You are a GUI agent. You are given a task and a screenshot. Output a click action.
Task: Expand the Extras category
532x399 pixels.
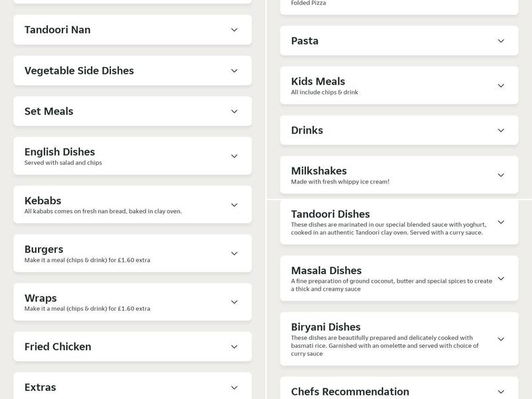pos(133,386)
